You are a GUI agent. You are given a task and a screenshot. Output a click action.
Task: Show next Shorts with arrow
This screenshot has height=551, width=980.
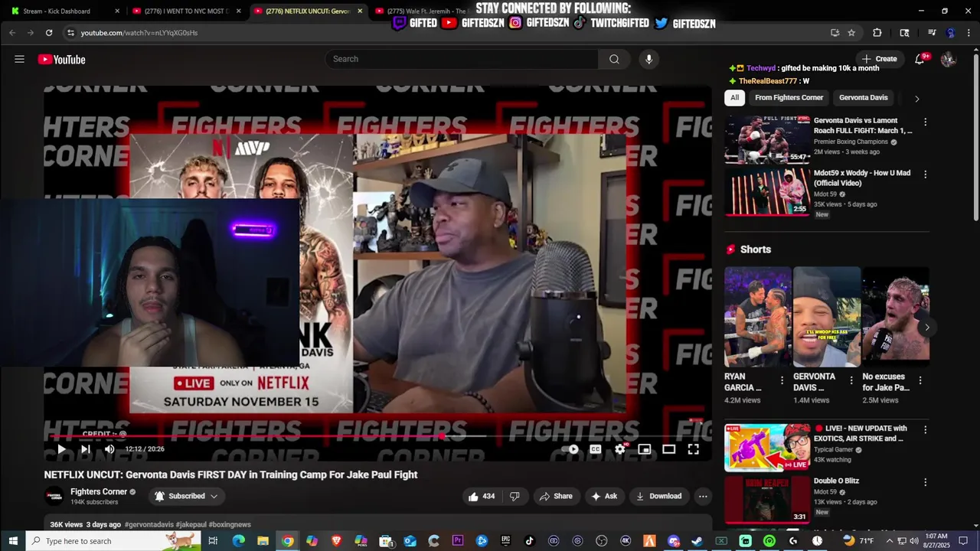[x=926, y=328]
